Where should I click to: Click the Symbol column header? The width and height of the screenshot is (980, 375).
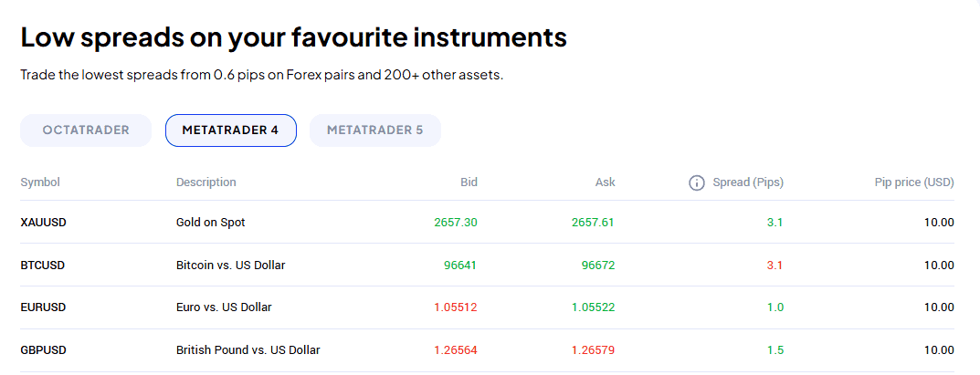40,182
